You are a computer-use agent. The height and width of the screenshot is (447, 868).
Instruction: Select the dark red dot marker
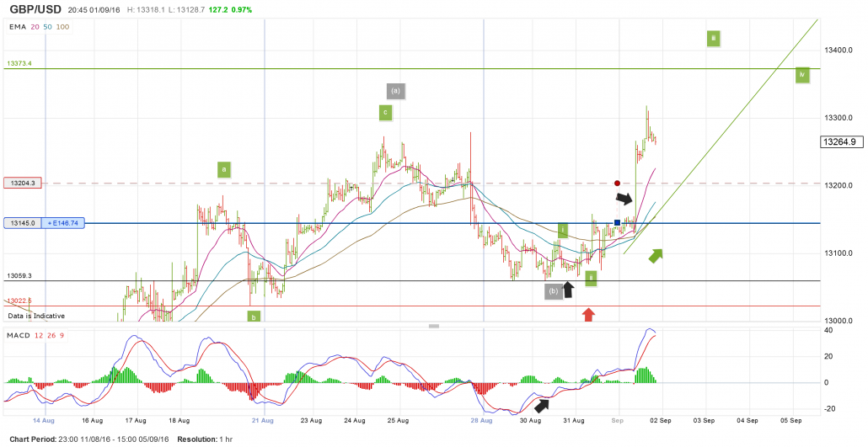[x=618, y=183]
